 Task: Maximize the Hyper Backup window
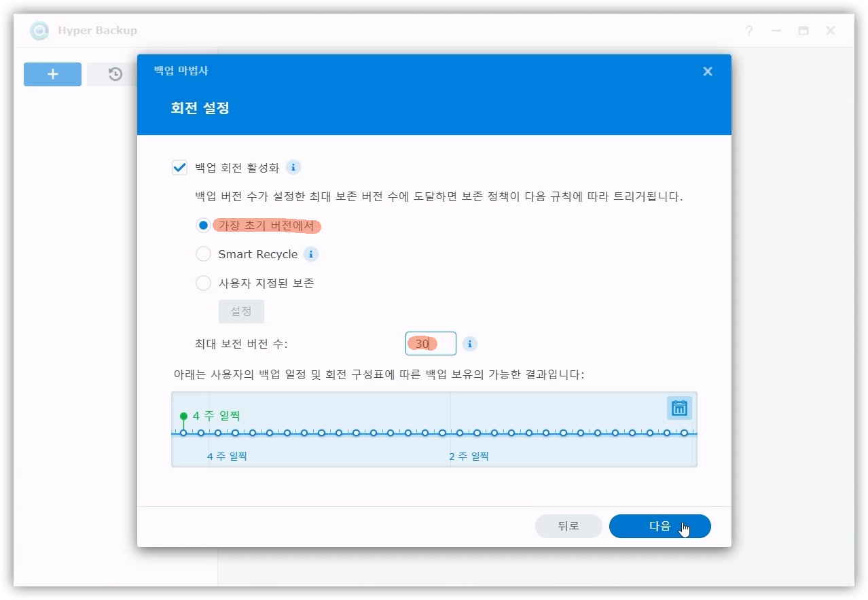click(803, 31)
